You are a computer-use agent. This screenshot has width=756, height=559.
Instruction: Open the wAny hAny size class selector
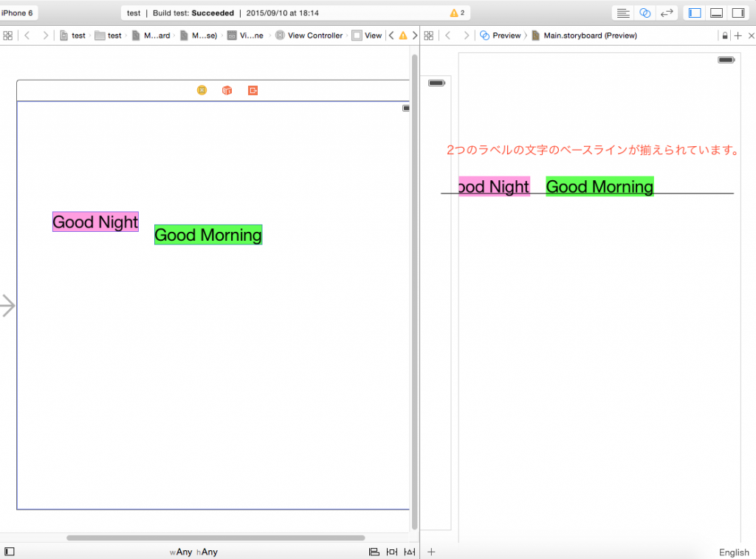[x=193, y=552]
